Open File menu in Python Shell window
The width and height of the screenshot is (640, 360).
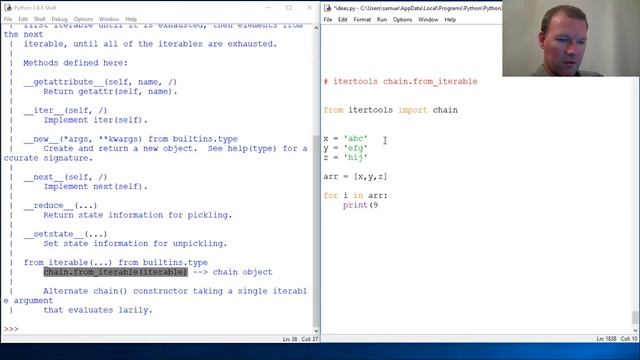(8, 19)
